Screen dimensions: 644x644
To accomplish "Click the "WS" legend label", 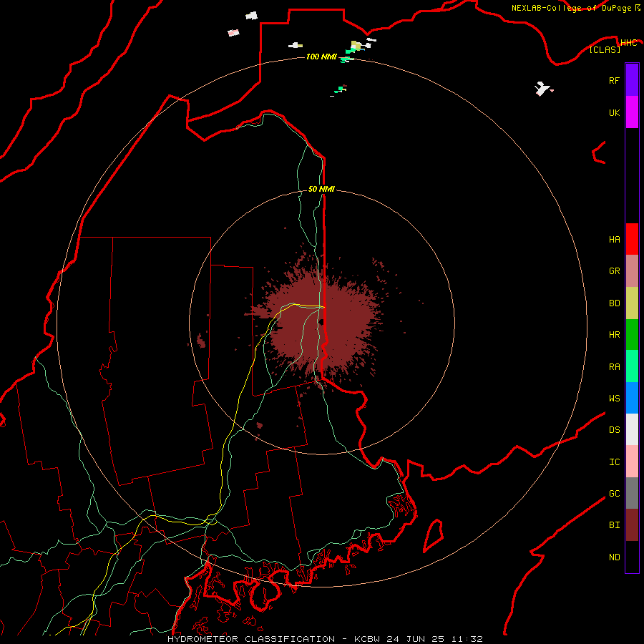I will (x=614, y=399).
